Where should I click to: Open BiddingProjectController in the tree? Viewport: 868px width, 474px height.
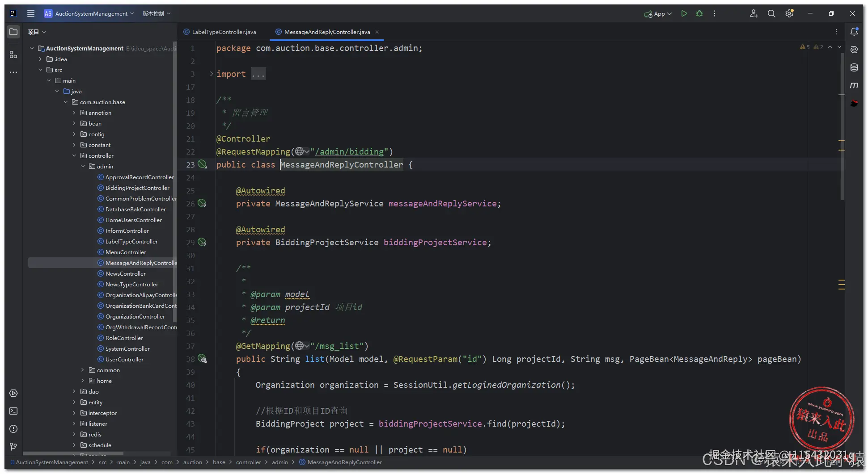click(137, 188)
